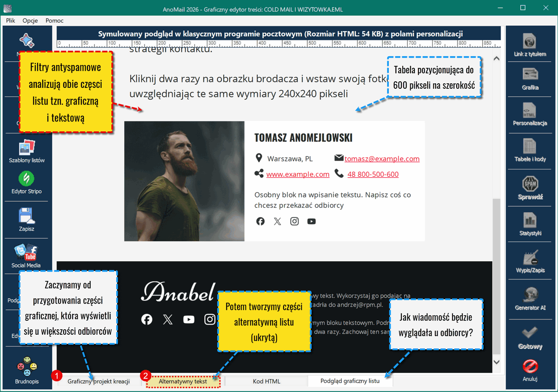Click the vertical scrollbar up arrow
Screen dimensions: 558x392
(496, 59)
